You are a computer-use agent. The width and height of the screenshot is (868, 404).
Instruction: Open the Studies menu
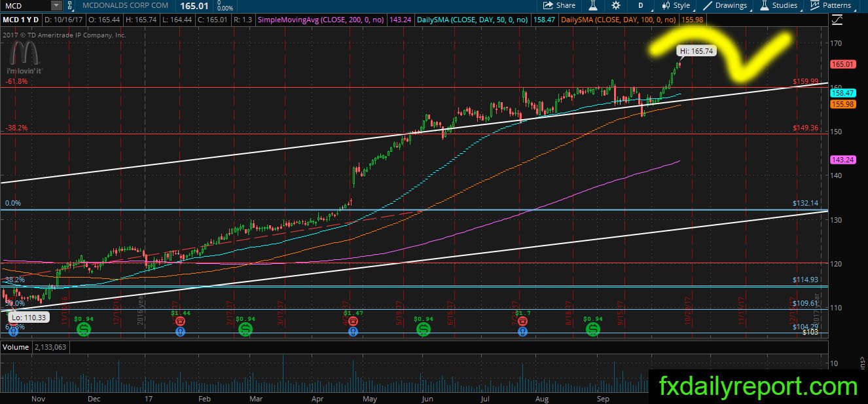coord(778,5)
